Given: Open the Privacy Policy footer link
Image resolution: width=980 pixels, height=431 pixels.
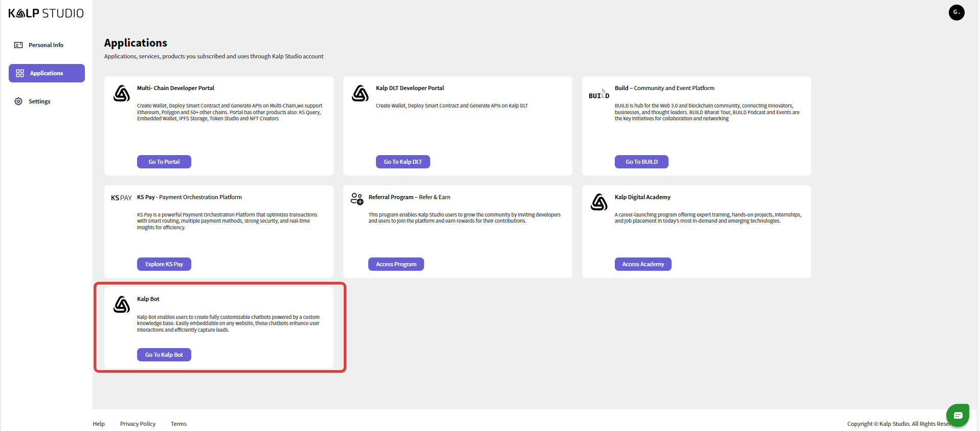Looking at the screenshot, I should pyautogui.click(x=138, y=424).
